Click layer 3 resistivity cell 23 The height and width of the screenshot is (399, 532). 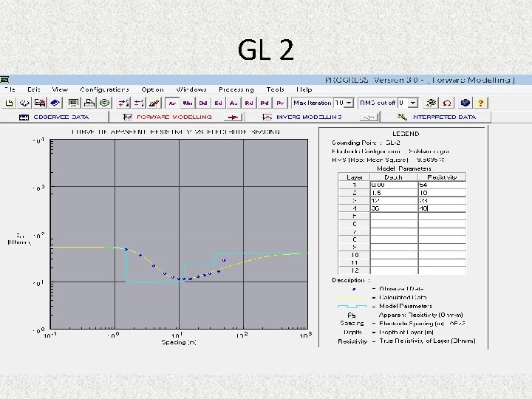[442, 200]
